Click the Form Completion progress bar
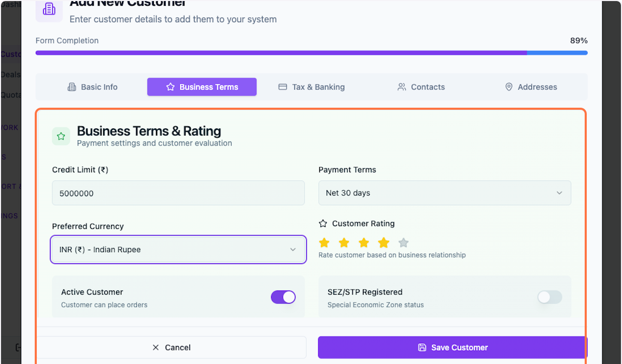 click(311, 53)
